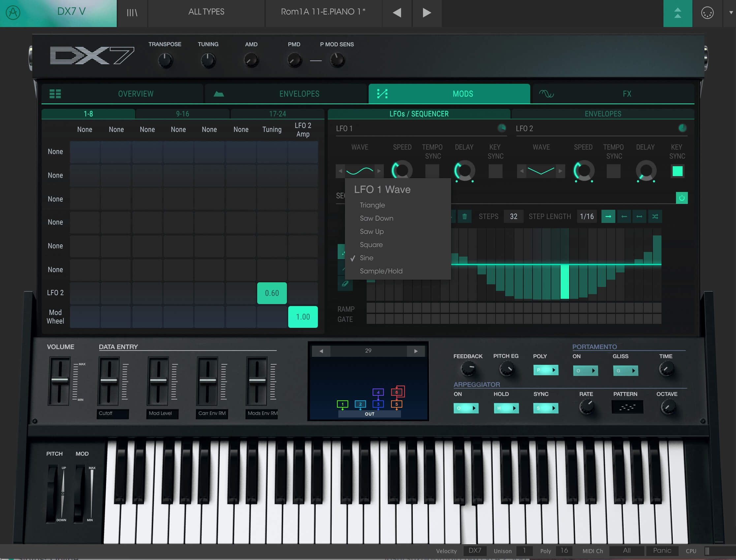Set sequencer direction to back-and-forth arrow

click(639, 217)
